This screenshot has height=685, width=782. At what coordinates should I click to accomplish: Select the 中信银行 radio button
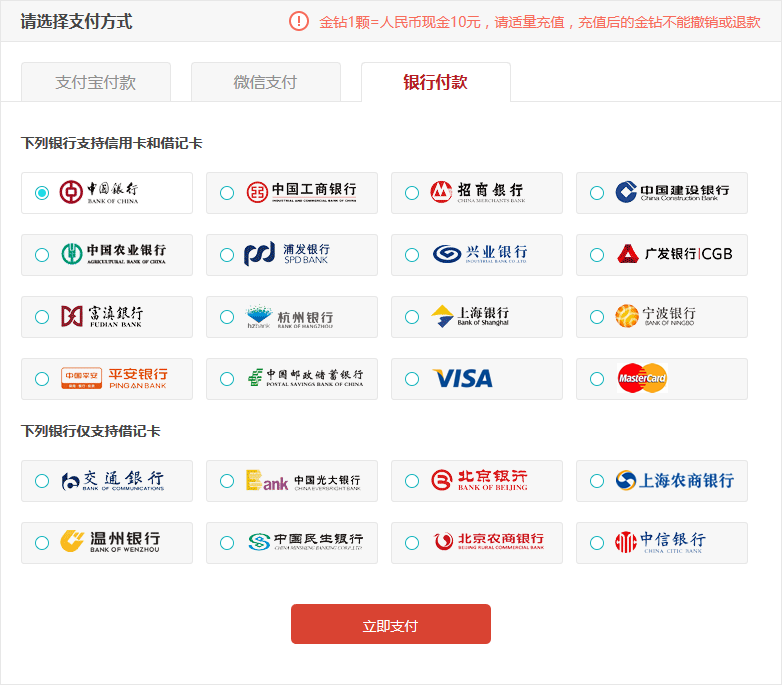pos(597,543)
